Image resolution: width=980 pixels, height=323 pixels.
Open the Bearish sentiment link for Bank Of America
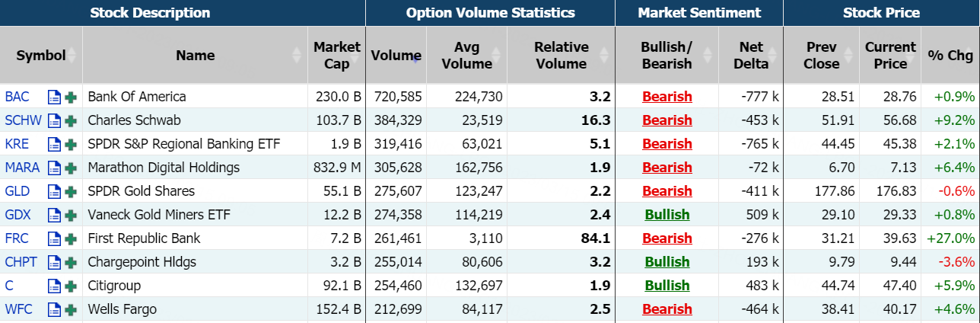coord(667,97)
